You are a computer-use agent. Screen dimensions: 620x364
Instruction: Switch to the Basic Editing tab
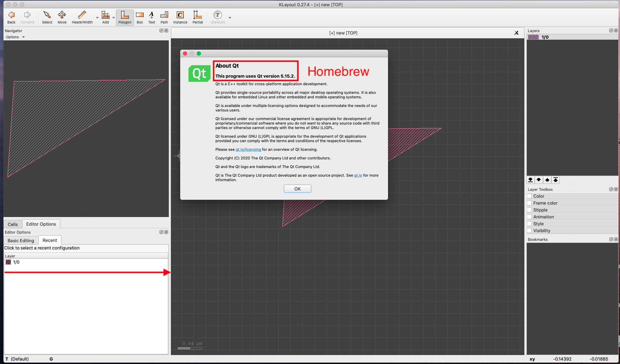(x=20, y=240)
